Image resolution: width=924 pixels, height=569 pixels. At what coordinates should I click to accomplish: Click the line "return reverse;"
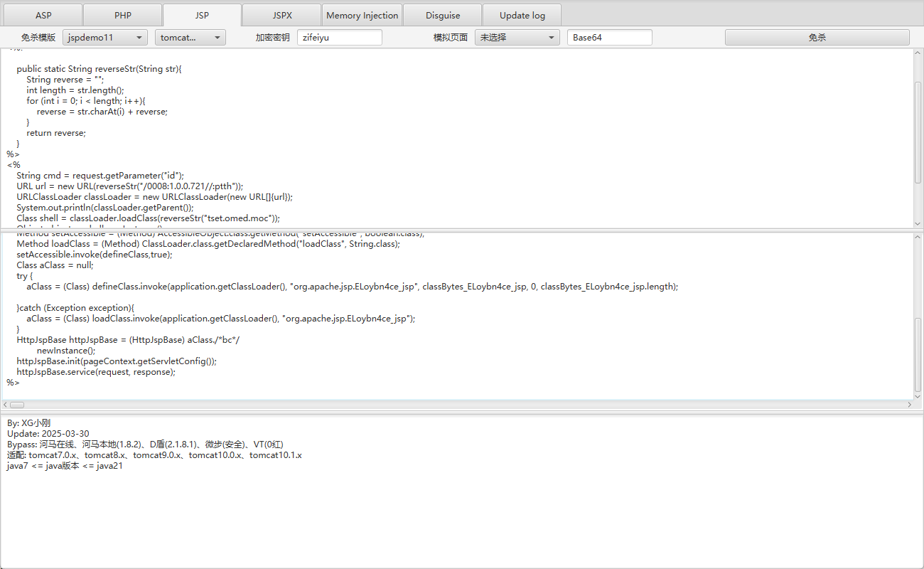pos(56,133)
